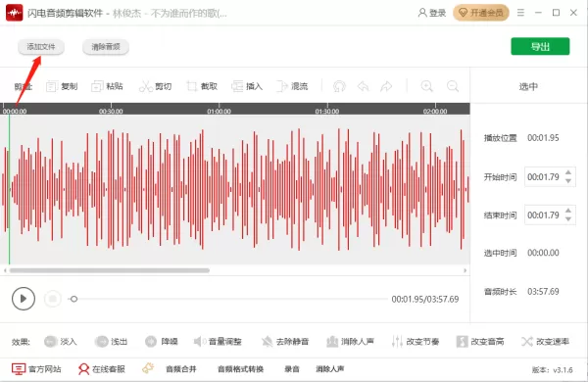Open the 音频格式转换 format converter
The image size is (588, 382).
241,369
